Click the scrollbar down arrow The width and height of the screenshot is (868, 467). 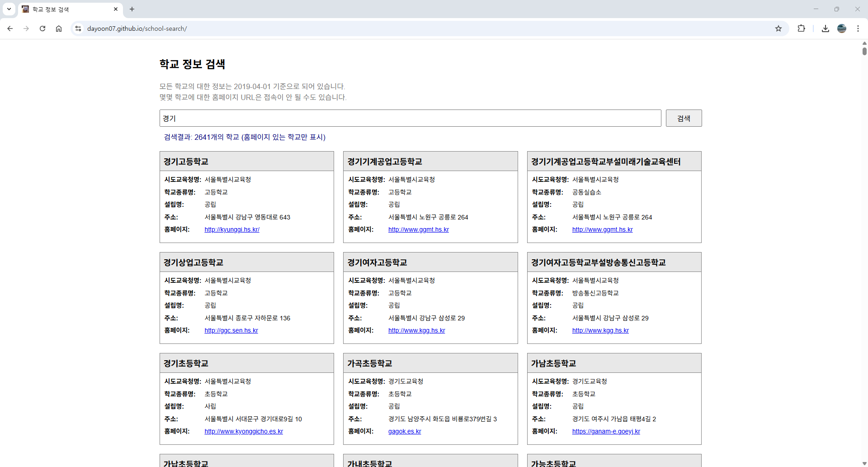click(x=864, y=463)
